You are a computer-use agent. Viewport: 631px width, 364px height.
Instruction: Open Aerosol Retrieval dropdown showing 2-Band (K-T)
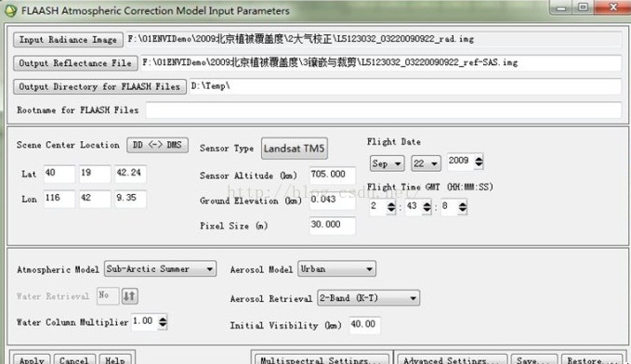(x=368, y=298)
